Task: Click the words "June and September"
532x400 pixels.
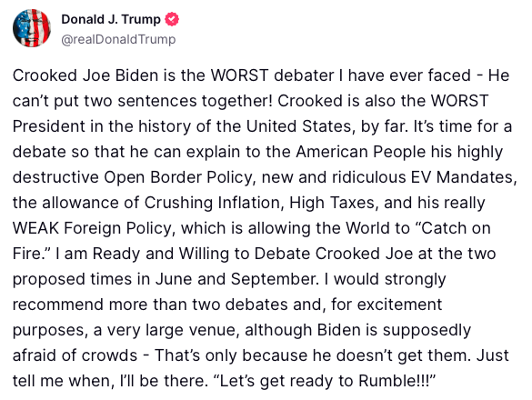Action: click(x=236, y=279)
